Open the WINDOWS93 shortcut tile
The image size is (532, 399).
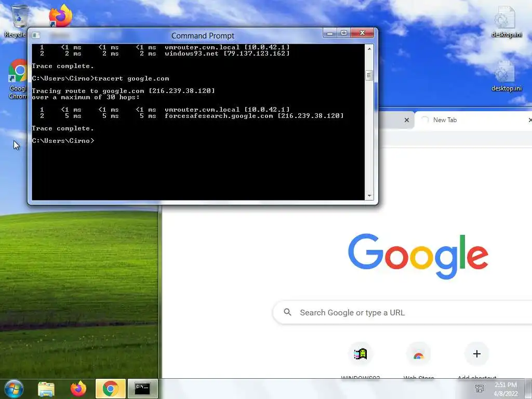[361, 360]
